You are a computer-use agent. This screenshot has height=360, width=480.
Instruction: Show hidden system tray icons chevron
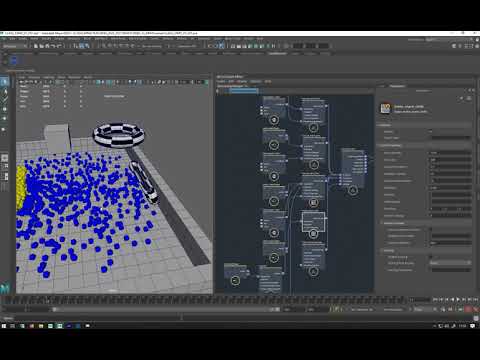pyautogui.click(x=435, y=326)
